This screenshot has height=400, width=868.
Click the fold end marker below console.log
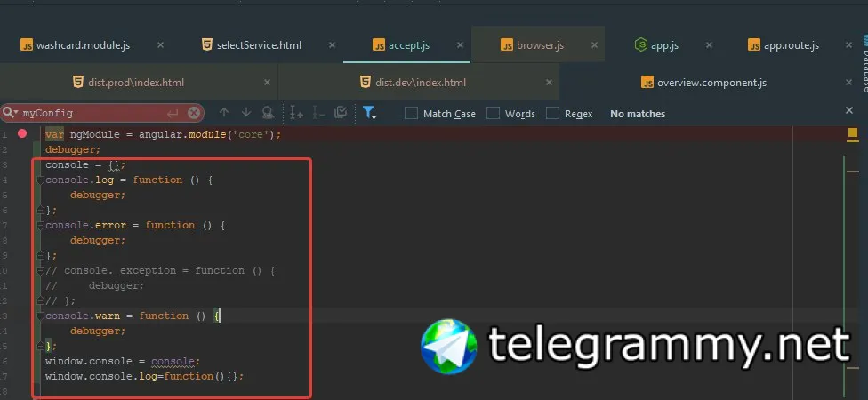click(40, 210)
